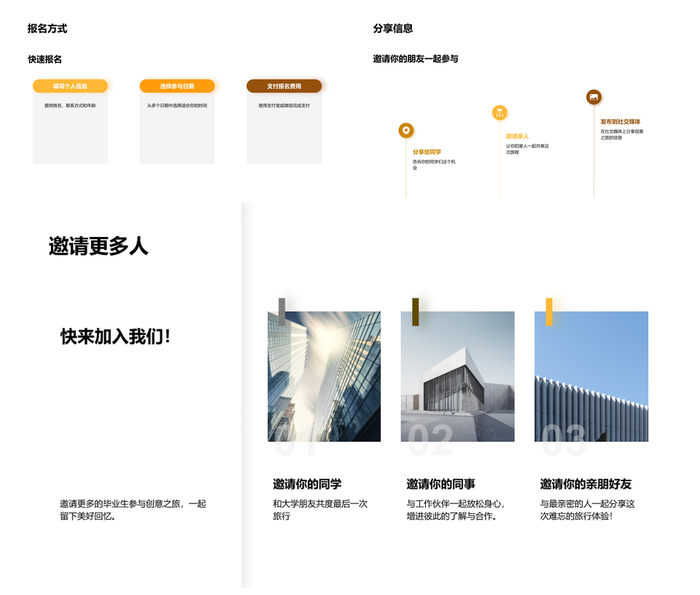Click the 发布到社交媒体 heading
The width and height of the screenshot is (700, 595).
coord(620,122)
